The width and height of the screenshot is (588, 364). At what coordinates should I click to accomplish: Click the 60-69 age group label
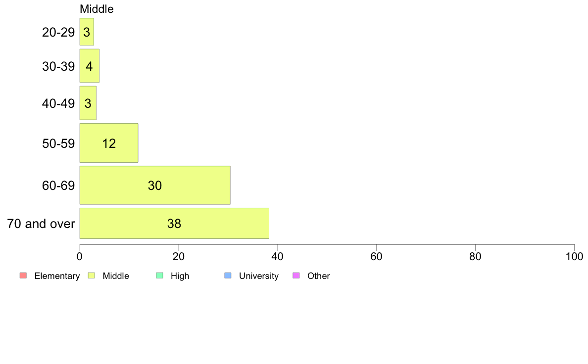point(58,185)
